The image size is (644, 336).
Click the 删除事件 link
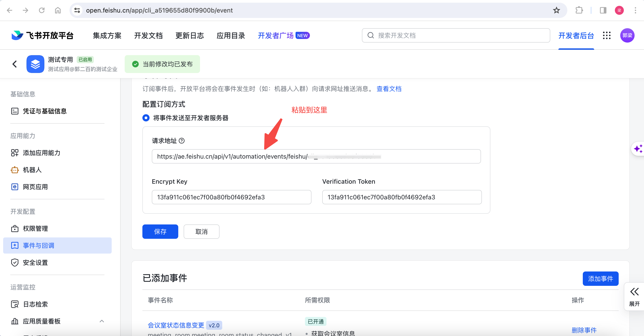click(584, 330)
